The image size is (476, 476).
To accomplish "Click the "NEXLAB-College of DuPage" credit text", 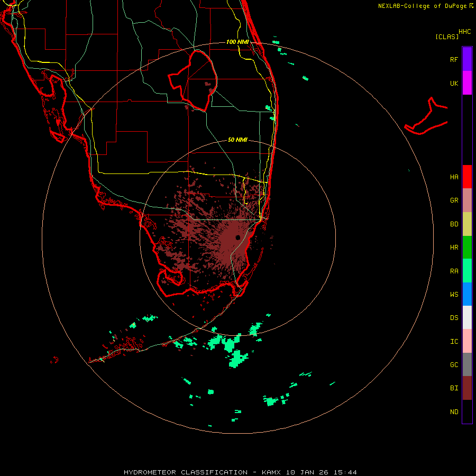I will point(423,6).
